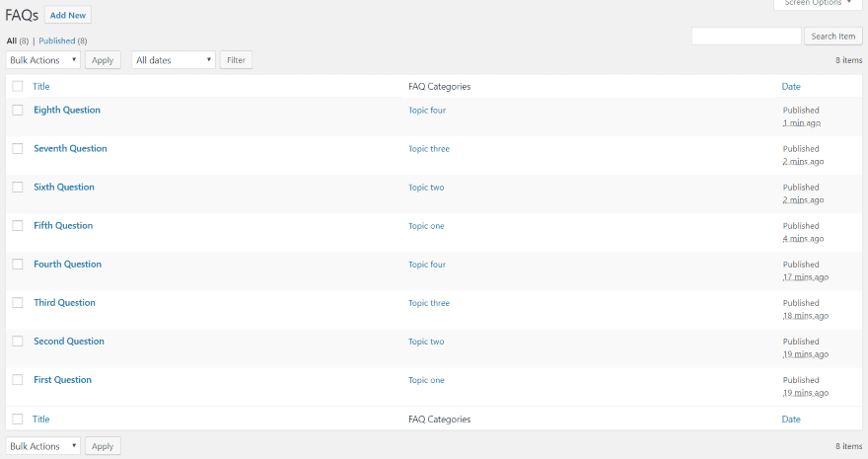This screenshot has height=459, width=868.
Task: Open the Second Question entry
Action: 69,342
